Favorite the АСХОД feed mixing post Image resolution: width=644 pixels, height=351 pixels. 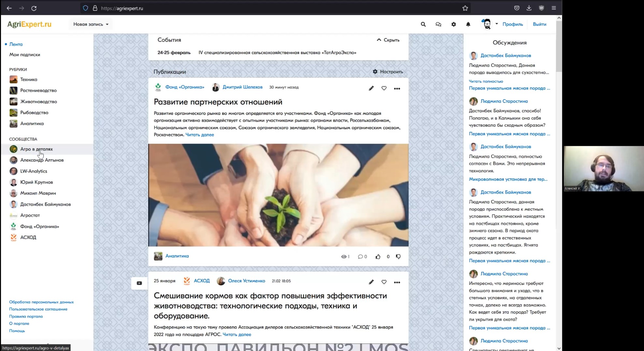point(384,282)
